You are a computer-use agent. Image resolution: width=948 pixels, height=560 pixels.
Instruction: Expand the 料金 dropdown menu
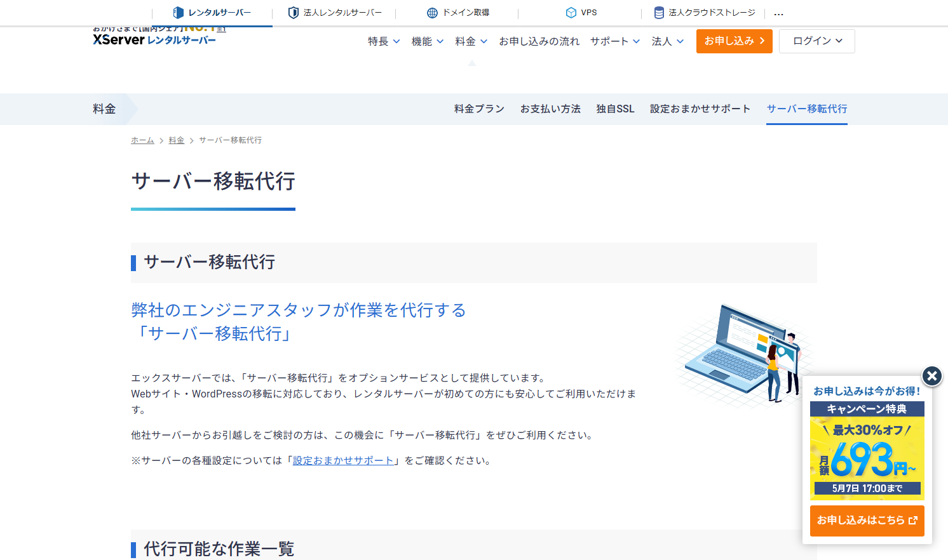pos(471,41)
